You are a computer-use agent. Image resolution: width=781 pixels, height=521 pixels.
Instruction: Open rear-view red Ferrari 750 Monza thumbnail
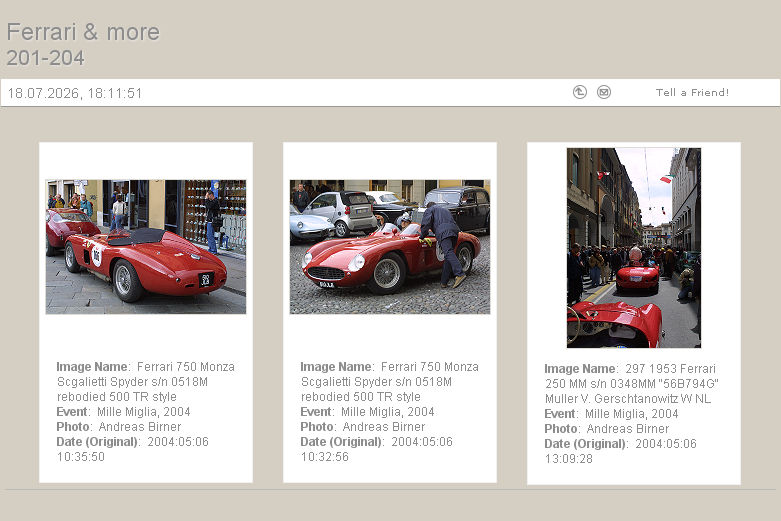click(x=146, y=247)
